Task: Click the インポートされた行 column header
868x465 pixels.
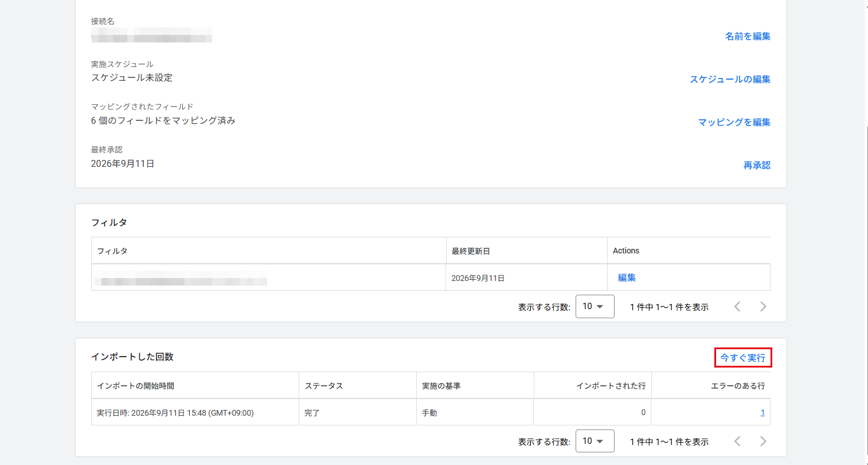Action: point(593,385)
